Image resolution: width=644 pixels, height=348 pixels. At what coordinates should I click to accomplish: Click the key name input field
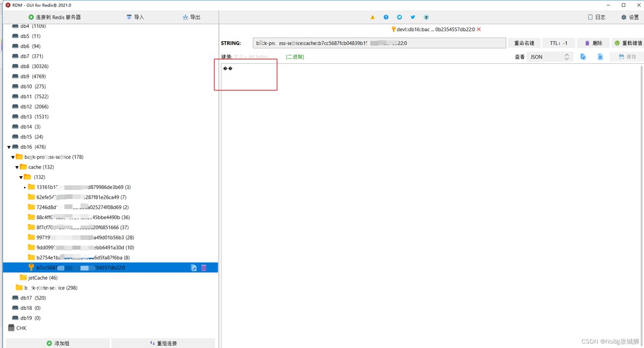click(379, 43)
